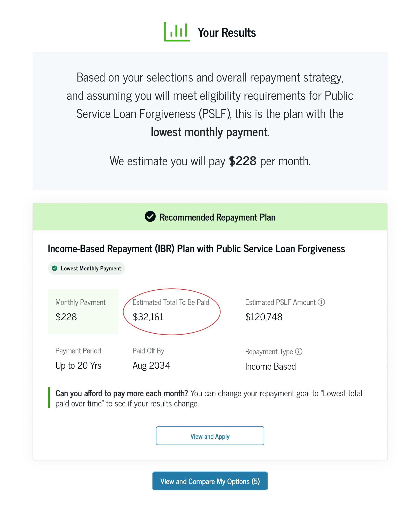Click the circled $32,161 estimated total
Image resolution: width=420 pixels, height=507 pixels.
(148, 317)
